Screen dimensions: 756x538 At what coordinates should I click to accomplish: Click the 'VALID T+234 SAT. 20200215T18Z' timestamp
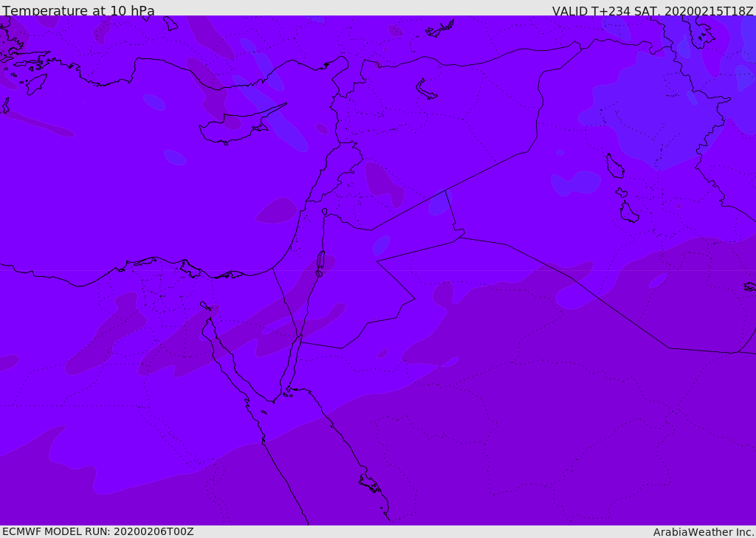point(653,10)
